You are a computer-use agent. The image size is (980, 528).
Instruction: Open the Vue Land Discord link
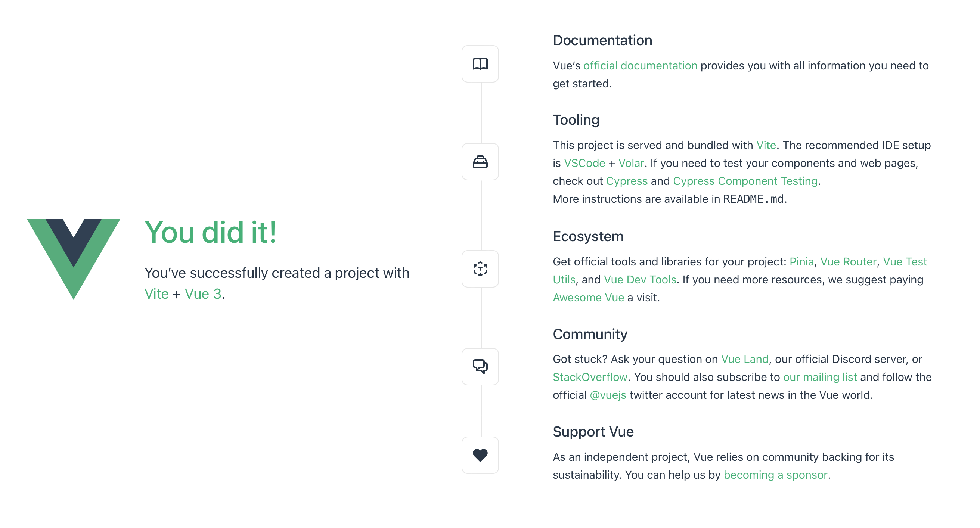(744, 359)
